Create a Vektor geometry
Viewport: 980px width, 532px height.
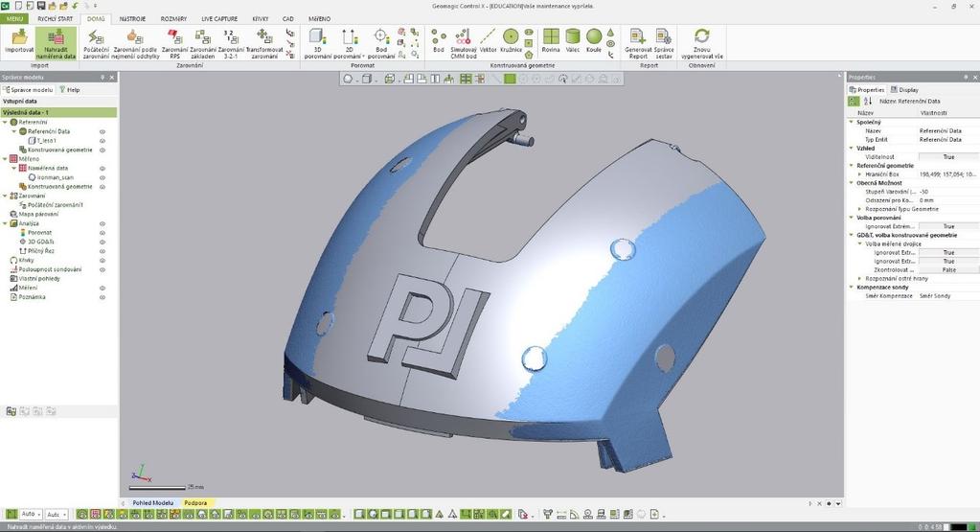point(488,40)
